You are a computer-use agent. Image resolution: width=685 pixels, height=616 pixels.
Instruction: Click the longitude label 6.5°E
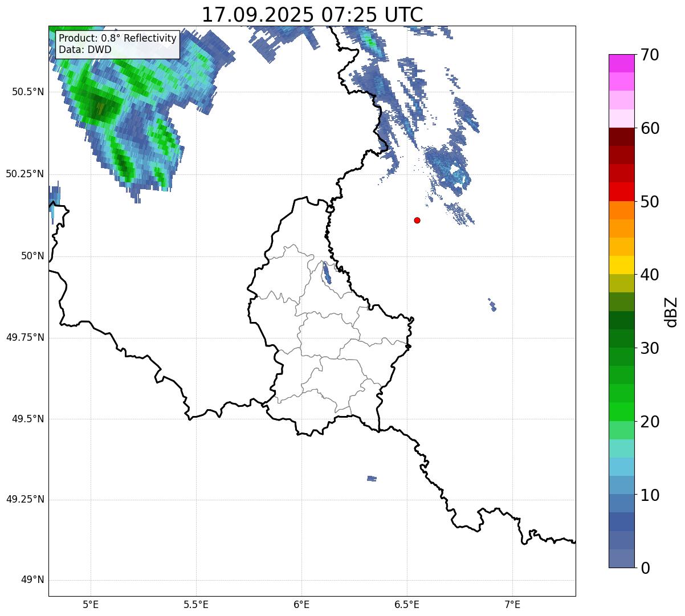pyautogui.click(x=407, y=605)
